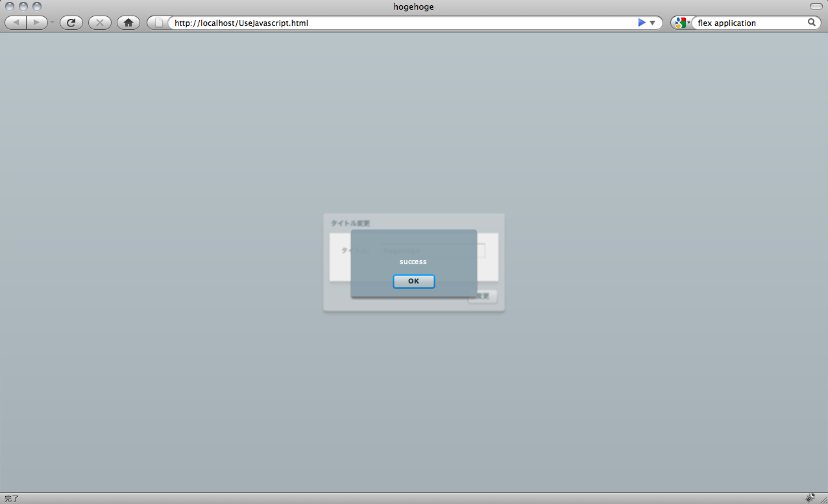Image resolution: width=828 pixels, height=504 pixels.
Task: Click the window resize grip corner
Action: tap(823, 499)
